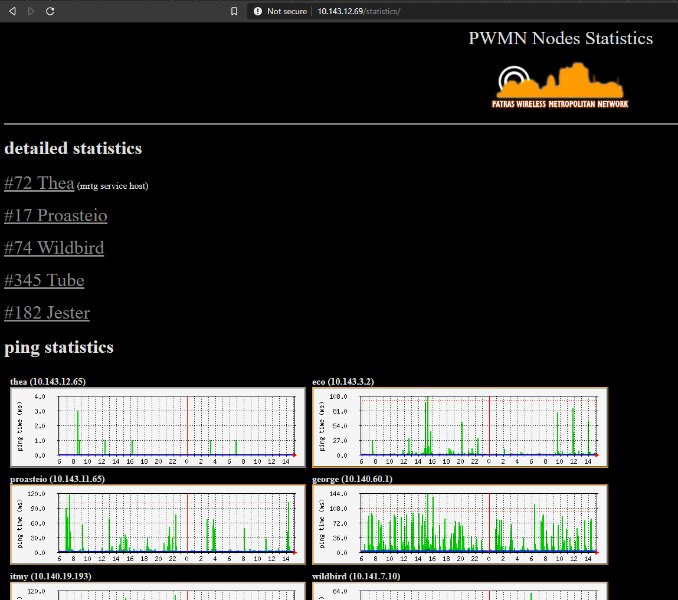
Task: Click the browser back arrow
Action: (13, 10)
